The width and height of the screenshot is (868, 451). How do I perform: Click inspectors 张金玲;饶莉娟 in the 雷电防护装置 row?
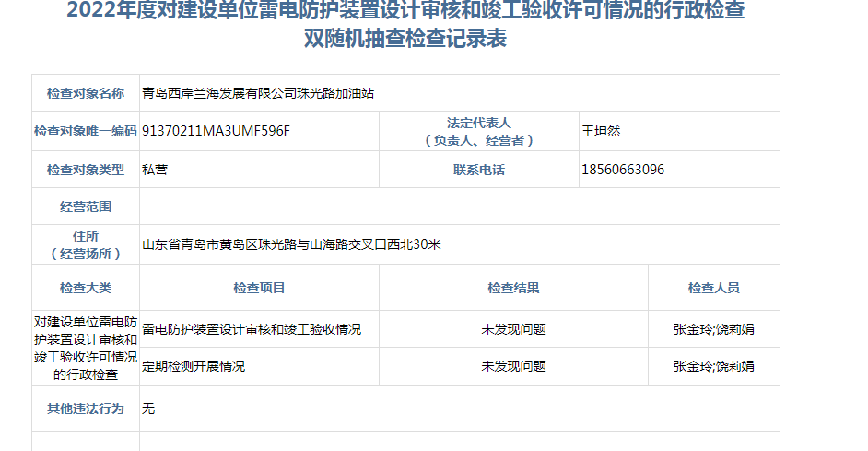[713, 329]
